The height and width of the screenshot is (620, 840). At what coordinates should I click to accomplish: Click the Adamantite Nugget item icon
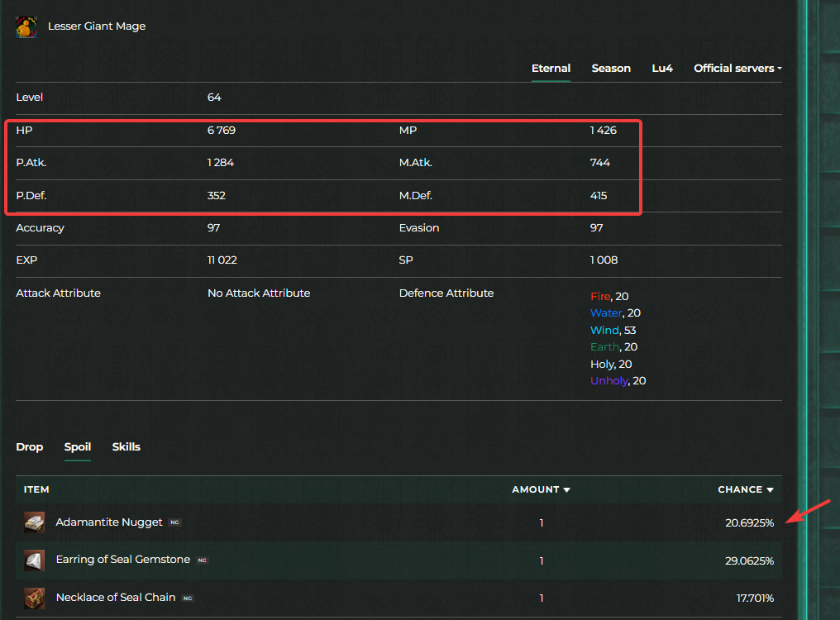coord(35,522)
